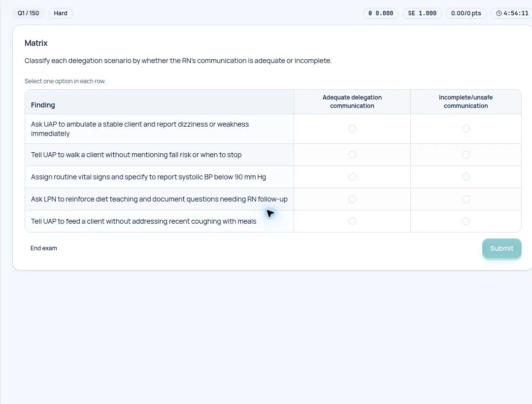Click the 'Assign routine vital signs' text
The width and height of the screenshot is (532, 404).
pos(148,177)
